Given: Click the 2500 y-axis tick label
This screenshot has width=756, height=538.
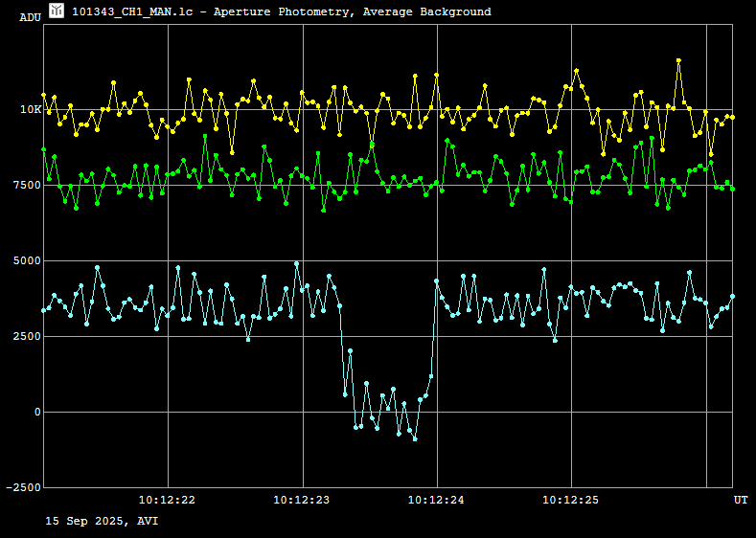Looking at the screenshot, I should tap(27, 336).
